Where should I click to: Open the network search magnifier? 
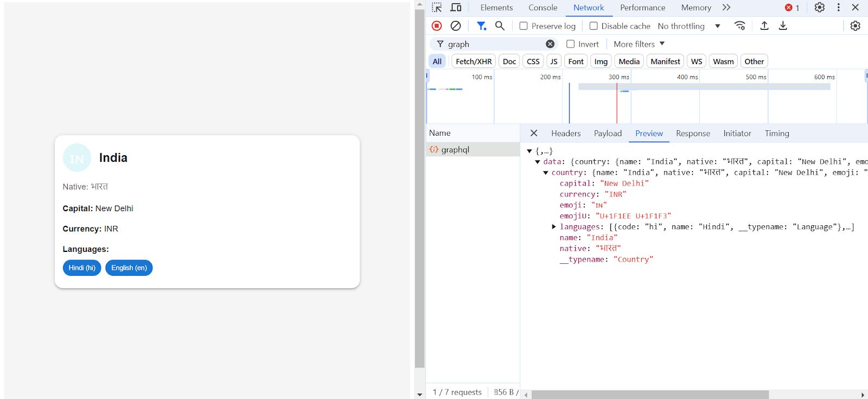click(500, 26)
